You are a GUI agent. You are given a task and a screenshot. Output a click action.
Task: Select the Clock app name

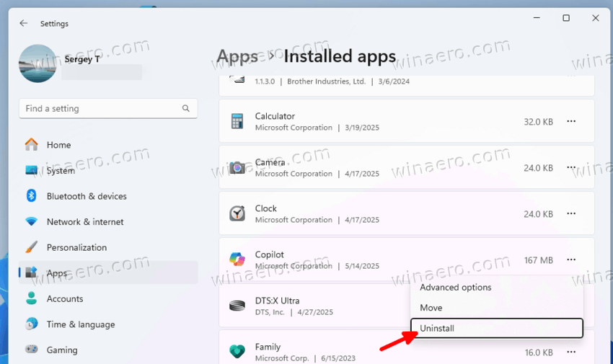coord(266,208)
